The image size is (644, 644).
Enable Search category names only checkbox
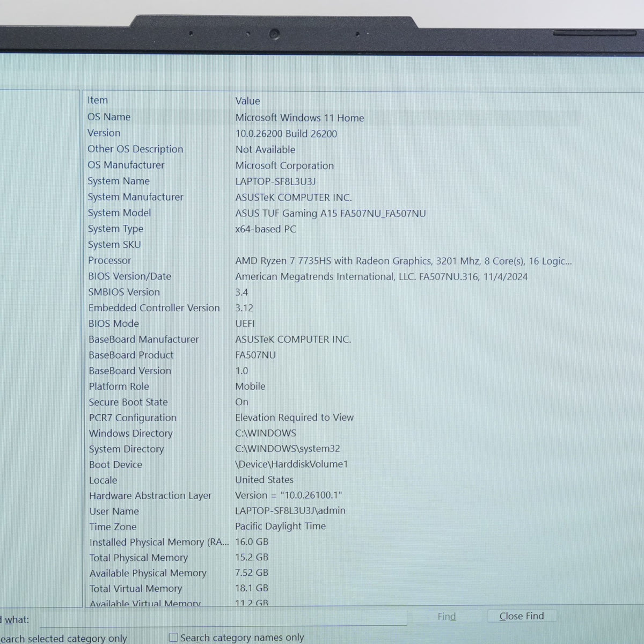pos(173,638)
